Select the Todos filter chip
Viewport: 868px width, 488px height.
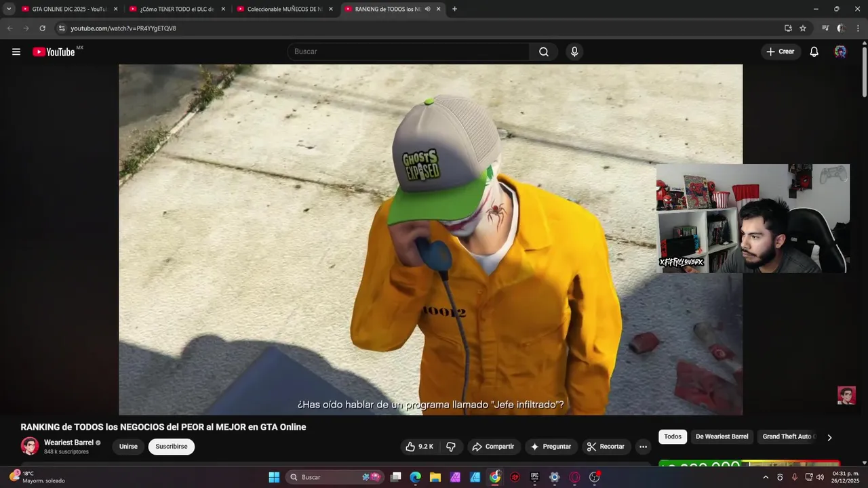tap(673, 436)
